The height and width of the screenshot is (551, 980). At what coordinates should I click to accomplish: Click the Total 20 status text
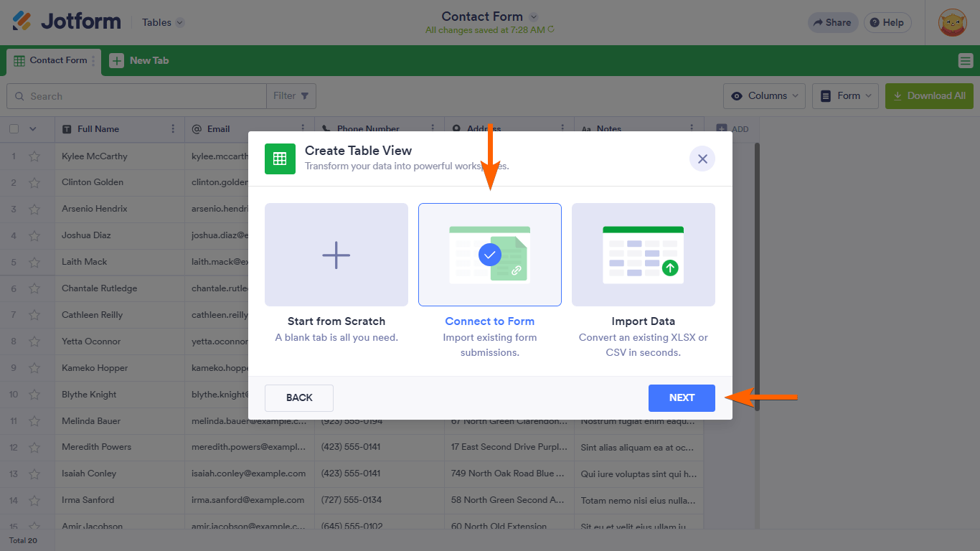[x=23, y=540]
